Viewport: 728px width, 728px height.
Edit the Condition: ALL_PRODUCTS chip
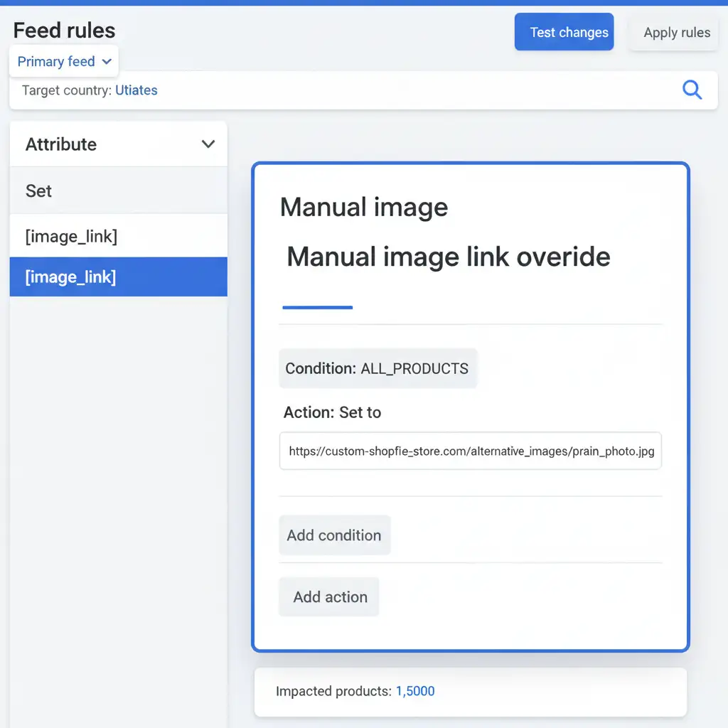[x=377, y=368]
